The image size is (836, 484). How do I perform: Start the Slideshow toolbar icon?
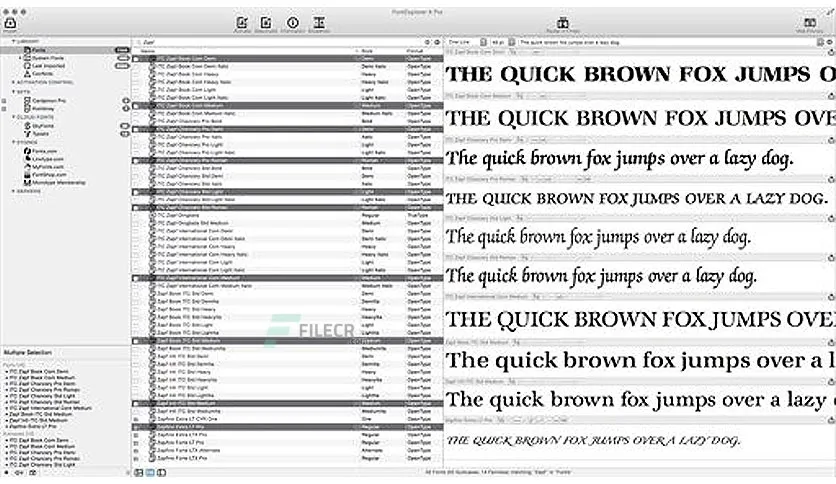(319, 23)
